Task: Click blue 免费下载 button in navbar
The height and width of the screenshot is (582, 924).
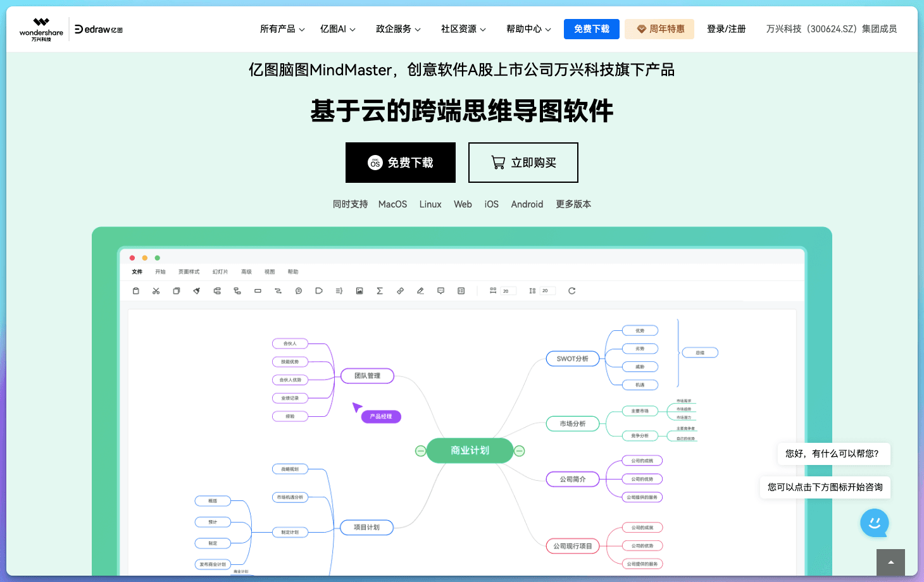Action: click(592, 29)
